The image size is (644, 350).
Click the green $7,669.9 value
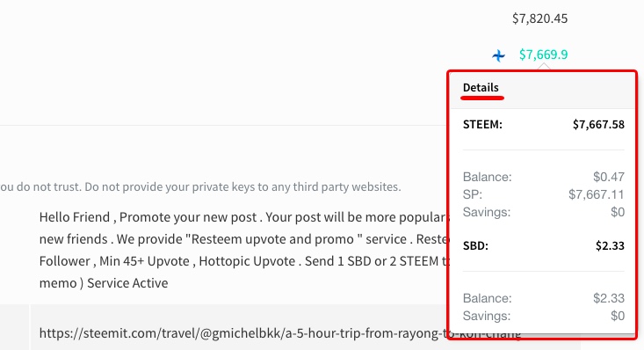[x=543, y=55]
